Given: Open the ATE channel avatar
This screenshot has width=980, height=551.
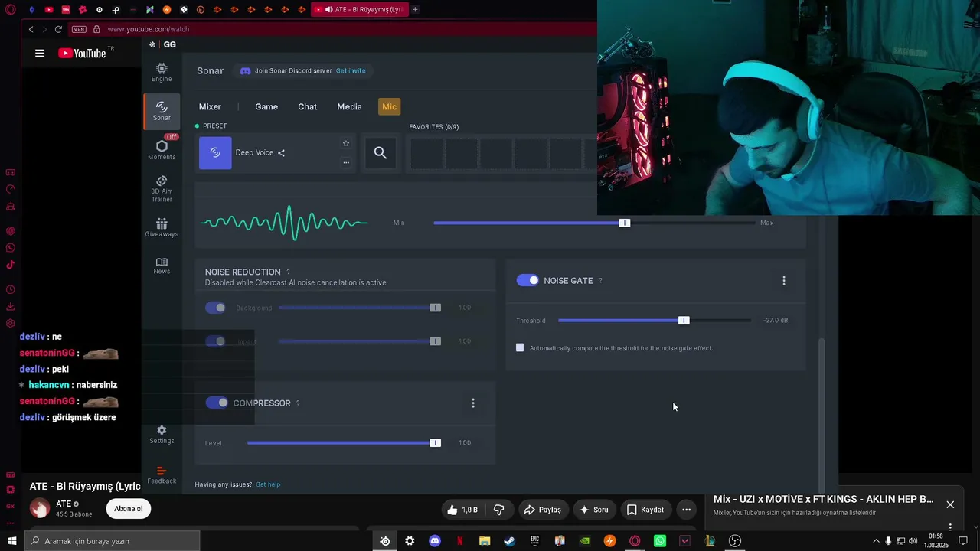Looking at the screenshot, I should click(40, 508).
